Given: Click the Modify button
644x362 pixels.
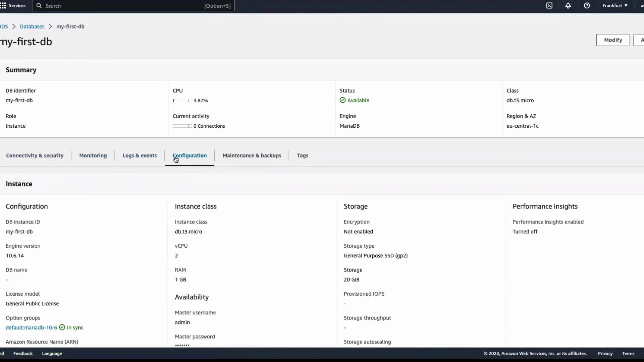Looking at the screenshot, I should click(613, 40).
